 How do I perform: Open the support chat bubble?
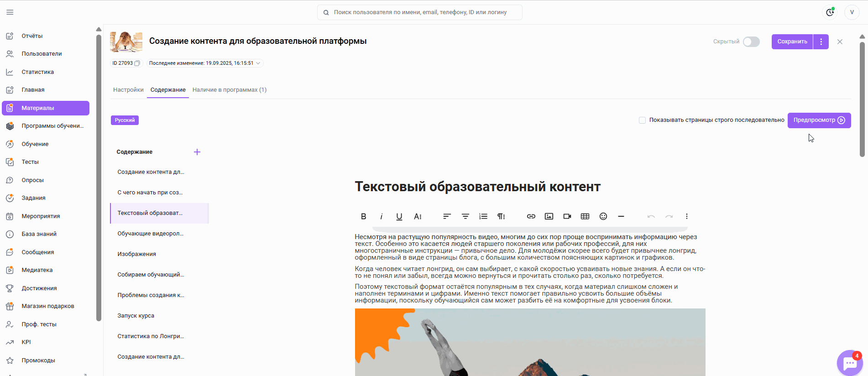pos(850,363)
